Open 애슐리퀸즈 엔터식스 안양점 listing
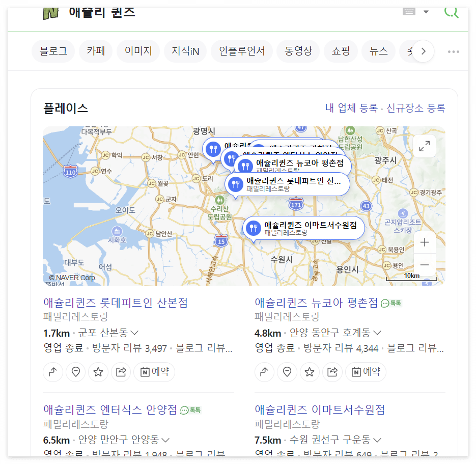 (x=110, y=410)
